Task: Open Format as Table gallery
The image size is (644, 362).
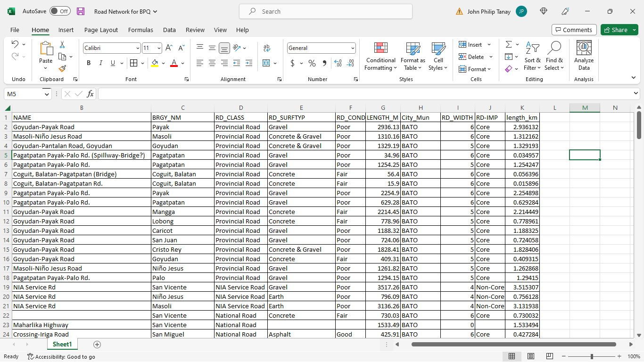Action: 413,56
